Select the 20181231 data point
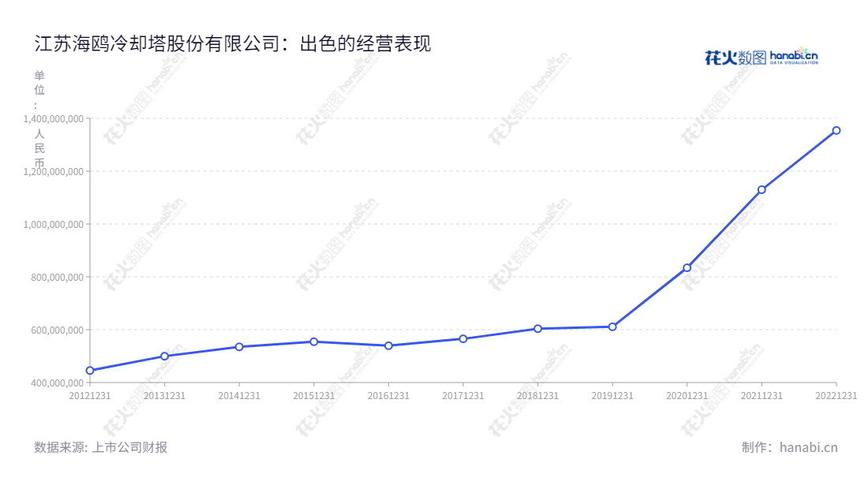868x489 pixels. coord(537,329)
